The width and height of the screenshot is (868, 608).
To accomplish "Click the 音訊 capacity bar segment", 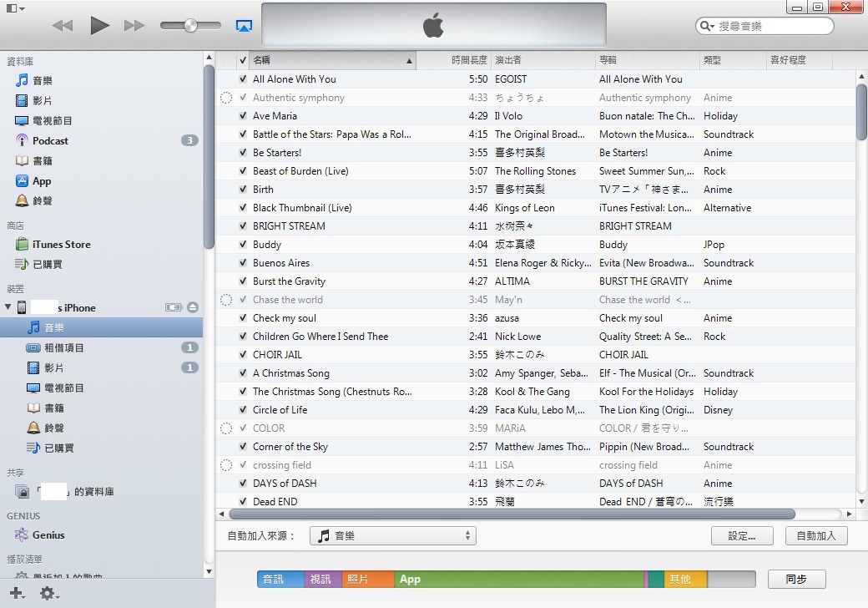I will pos(280,580).
